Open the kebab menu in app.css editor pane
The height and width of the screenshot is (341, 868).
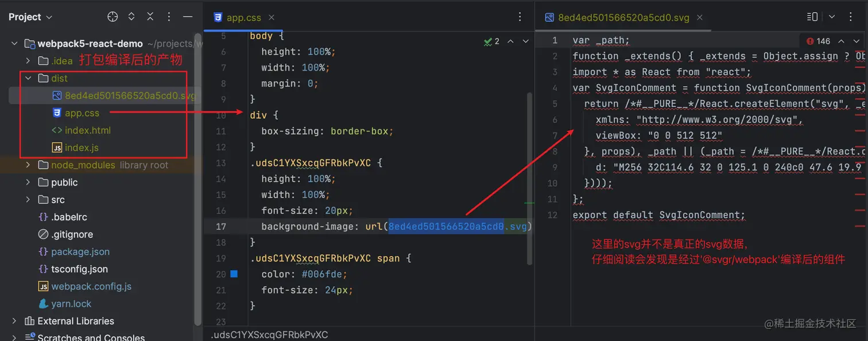[x=520, y=17]
